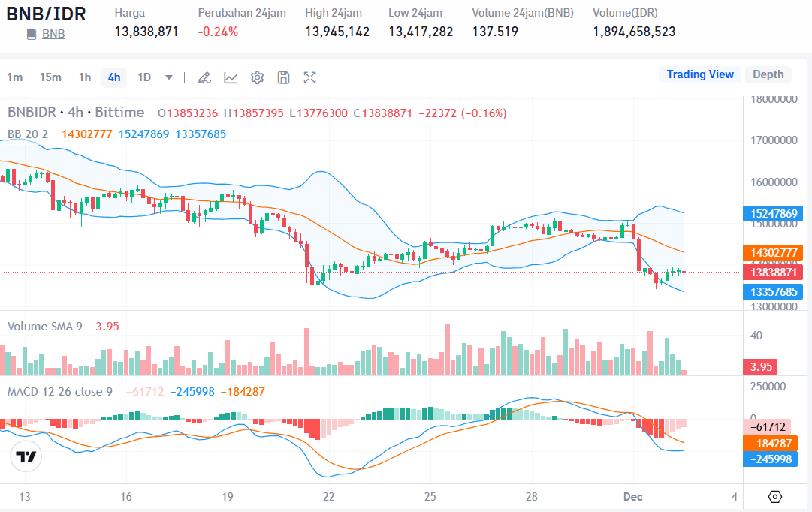Screen dimensions: 812x512
Task: Open chart settings gear icon
Action: 257,77
